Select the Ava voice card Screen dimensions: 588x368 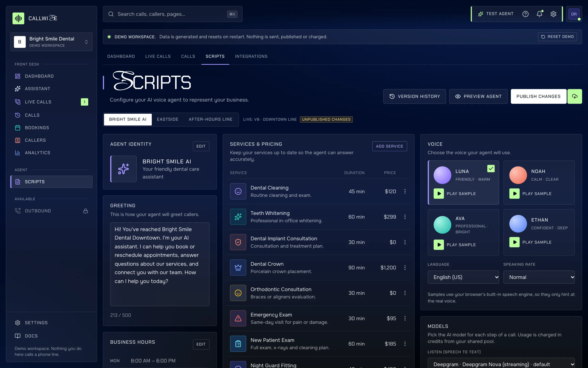point(463,232)
